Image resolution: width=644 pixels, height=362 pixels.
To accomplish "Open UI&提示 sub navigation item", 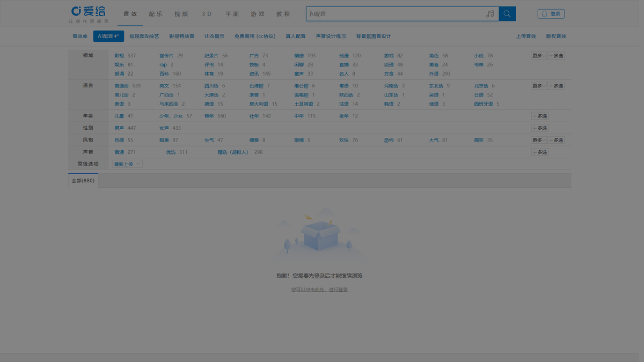I will coord(215,36).
